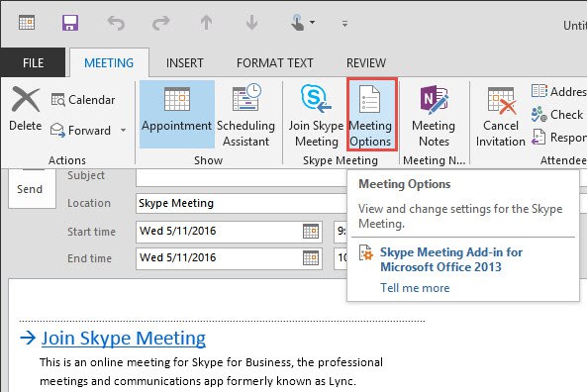The image size is (587, 392).
Task: Open the End time hour box
Action: pos(342,258)
